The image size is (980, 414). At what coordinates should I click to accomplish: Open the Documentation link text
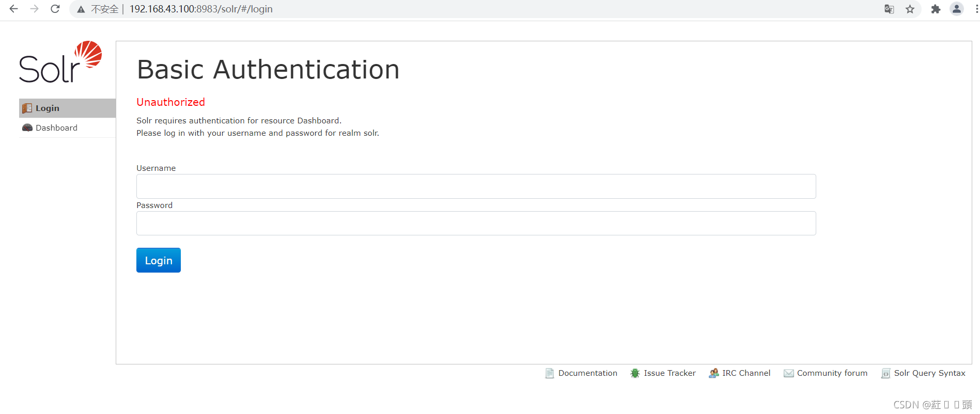click(587, 373)
